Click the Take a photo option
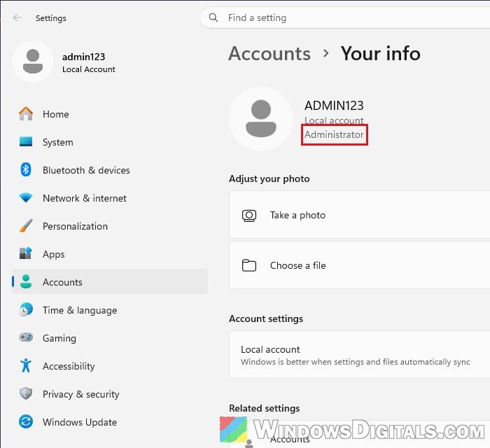Image resolution: width=490 pixels, height=448 pixels. (x=359, y=215)
